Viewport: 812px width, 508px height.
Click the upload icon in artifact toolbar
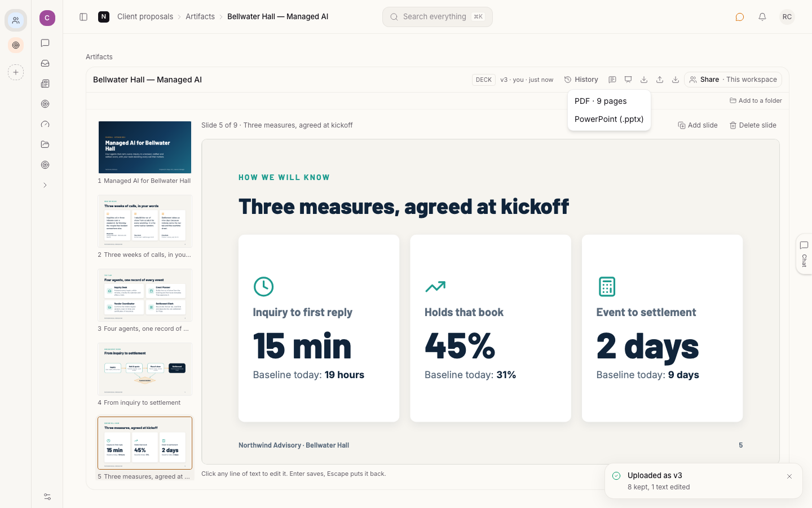[x=660, y=80]
